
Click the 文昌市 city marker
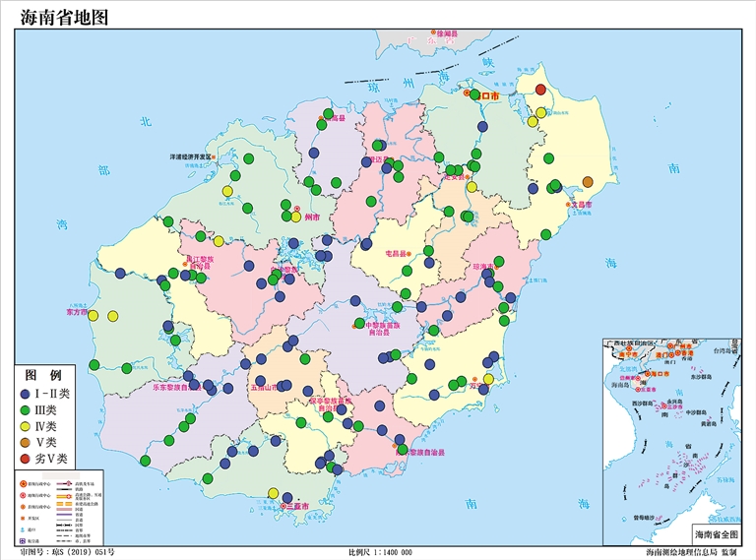(x=570, y=205)
